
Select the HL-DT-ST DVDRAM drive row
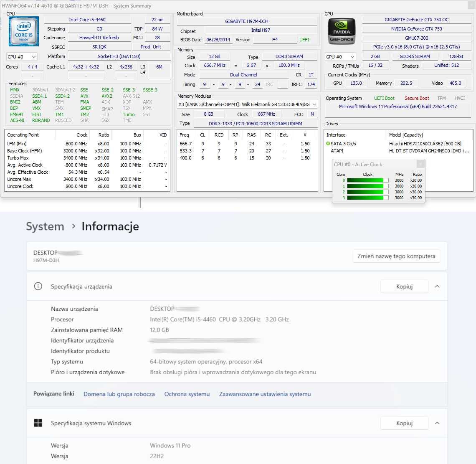pos(398,151)
